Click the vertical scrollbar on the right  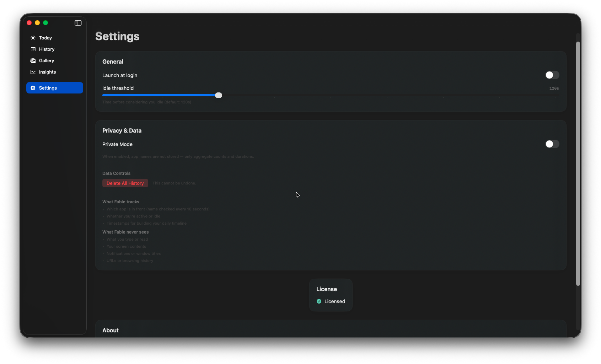pos(577,160)
